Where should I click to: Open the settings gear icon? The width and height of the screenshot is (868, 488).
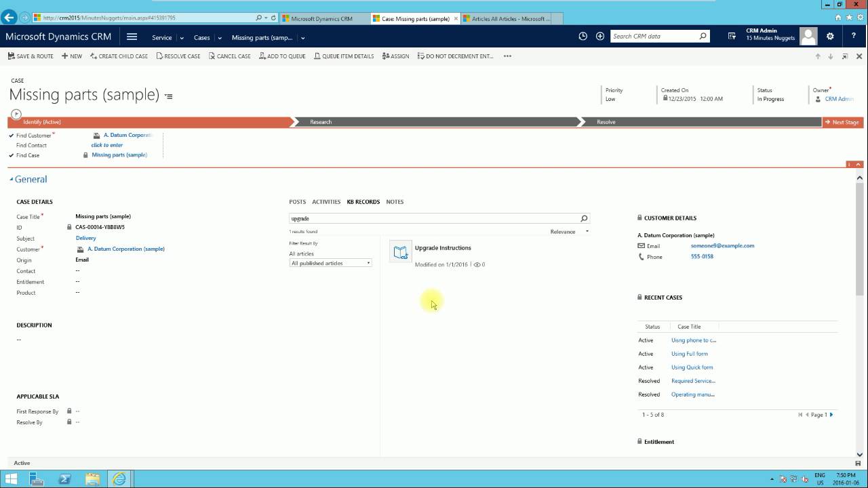pyautogui.click(x=830, y=37)
